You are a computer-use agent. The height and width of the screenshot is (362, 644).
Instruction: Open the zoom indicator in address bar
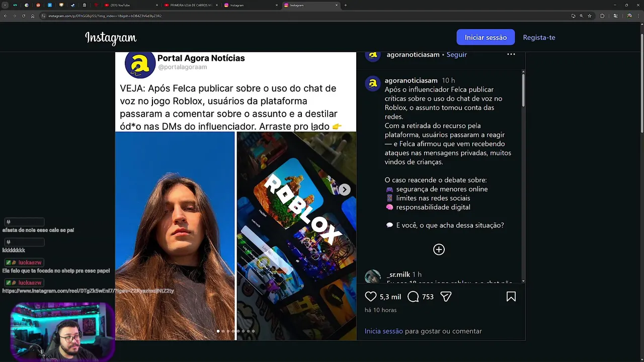tap(581, 16)
